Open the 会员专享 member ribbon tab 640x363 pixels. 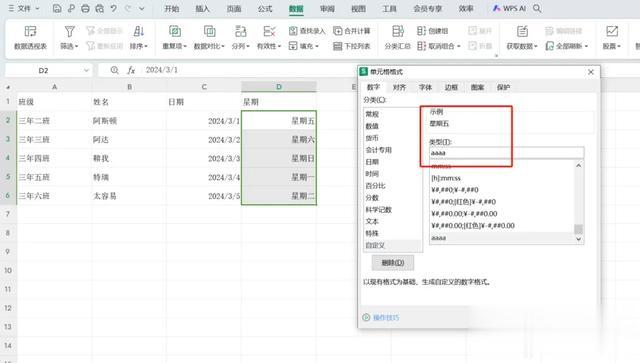[x=427, y=9]
